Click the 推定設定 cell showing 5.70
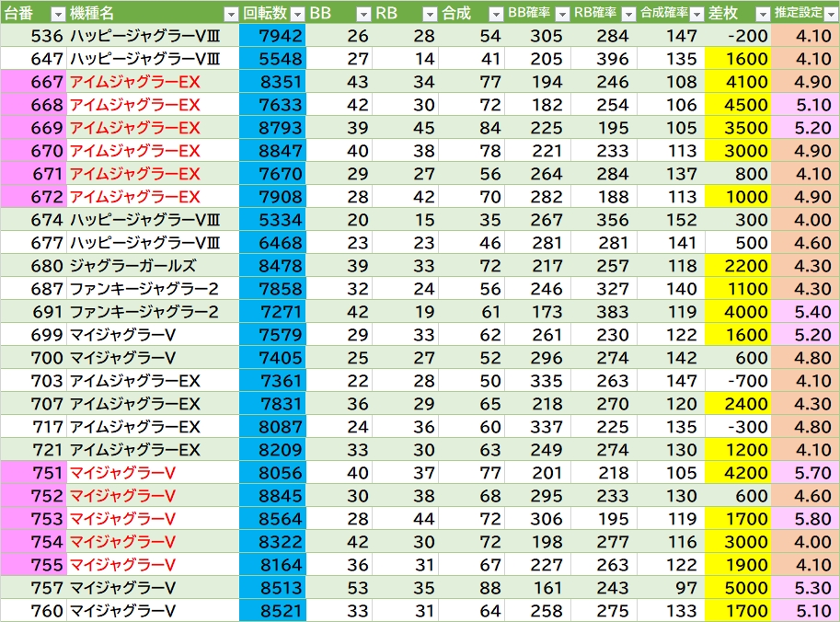This screenshot has width=840, height=622. 805,473
